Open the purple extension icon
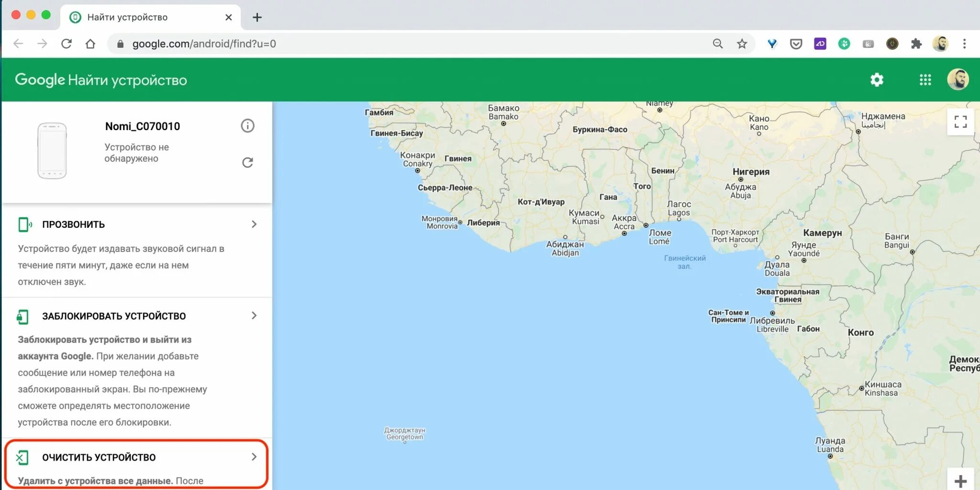Viewport: 980px width, 490px height. (820, 44)
